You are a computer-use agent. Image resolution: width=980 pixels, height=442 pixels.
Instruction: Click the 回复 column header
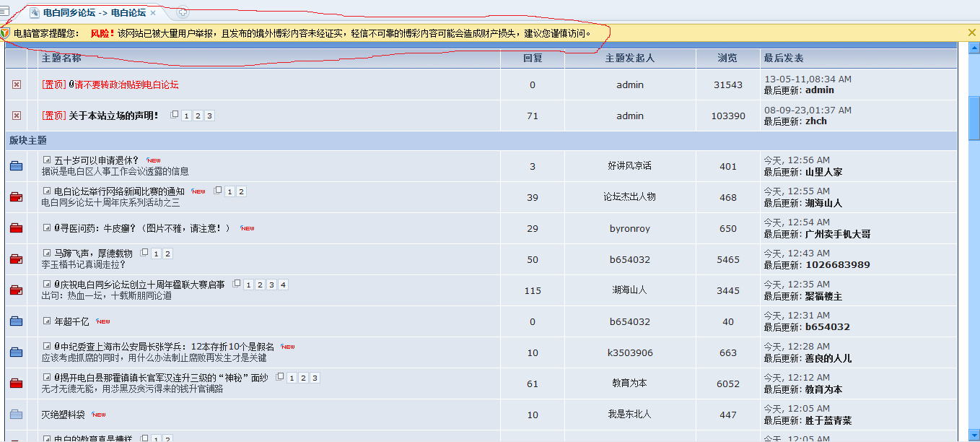[x=532, y=58]
